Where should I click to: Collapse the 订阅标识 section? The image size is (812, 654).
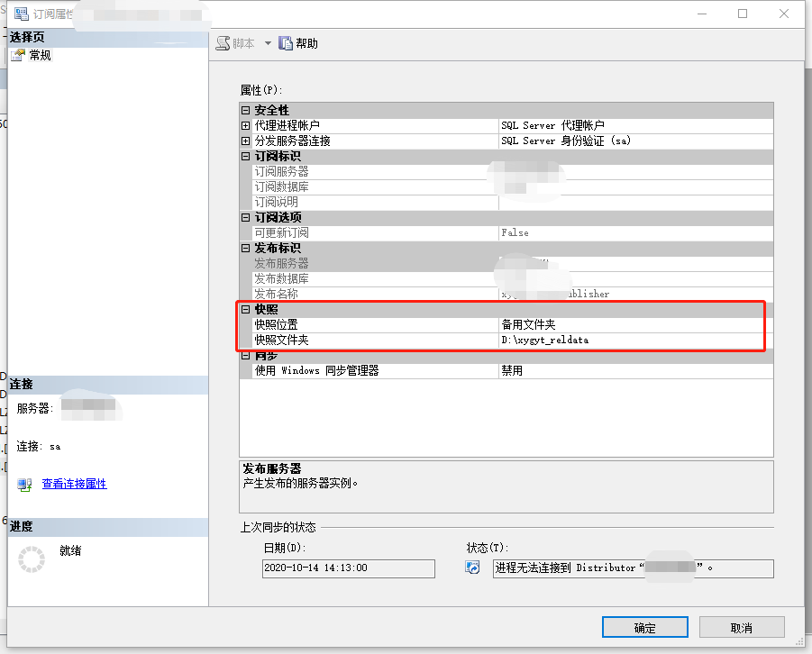[245, 155]
